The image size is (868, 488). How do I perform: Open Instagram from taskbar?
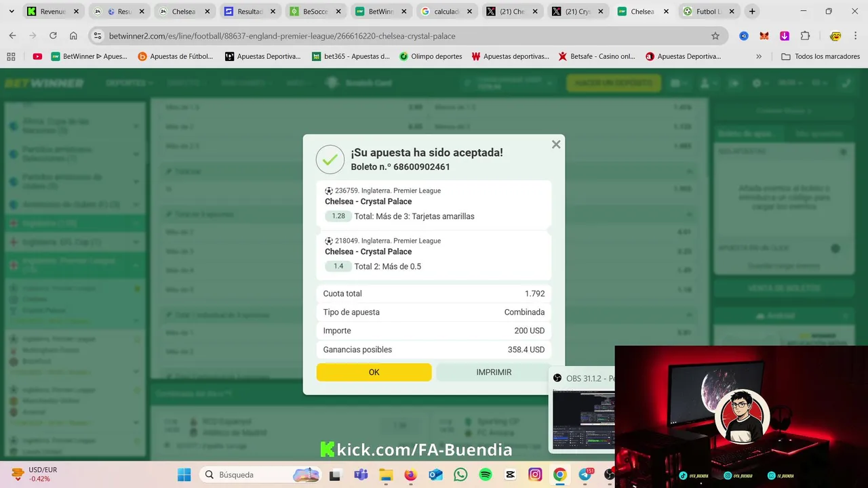[535, 474]
